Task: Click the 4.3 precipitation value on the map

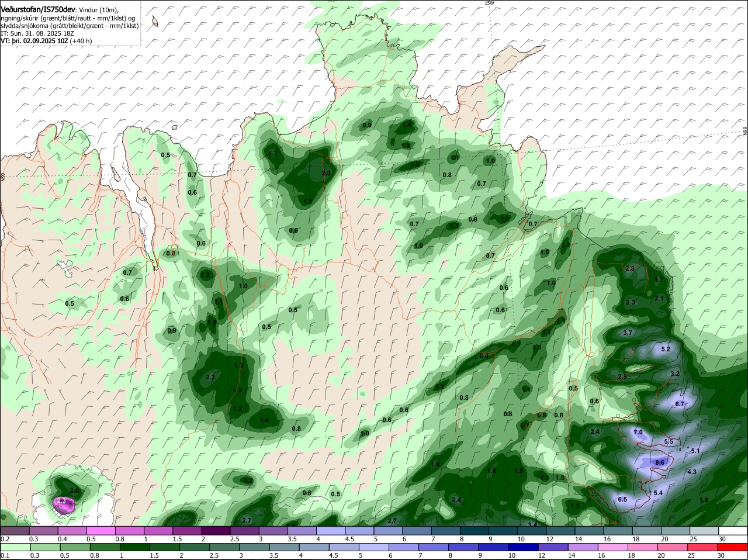Action: [x=691, y=472]
